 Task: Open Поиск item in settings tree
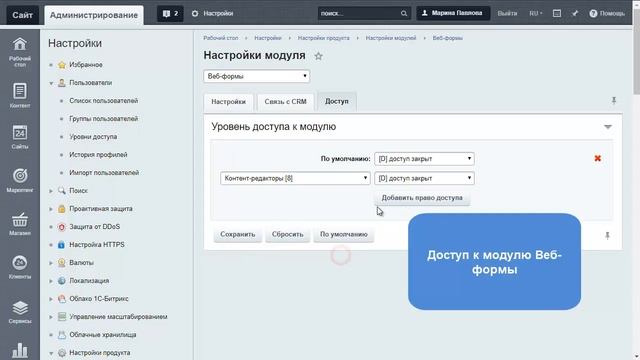[x=78, y=191]
